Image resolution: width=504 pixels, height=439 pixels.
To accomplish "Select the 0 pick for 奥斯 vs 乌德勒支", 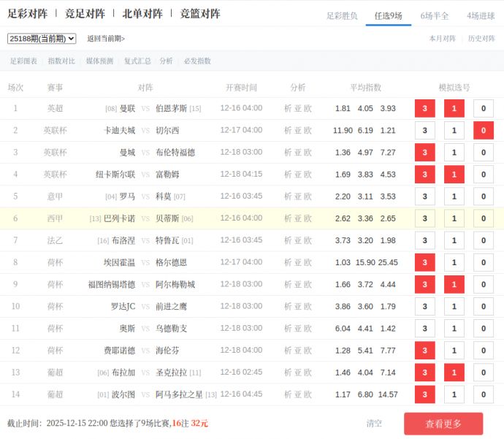I will 483,329.
